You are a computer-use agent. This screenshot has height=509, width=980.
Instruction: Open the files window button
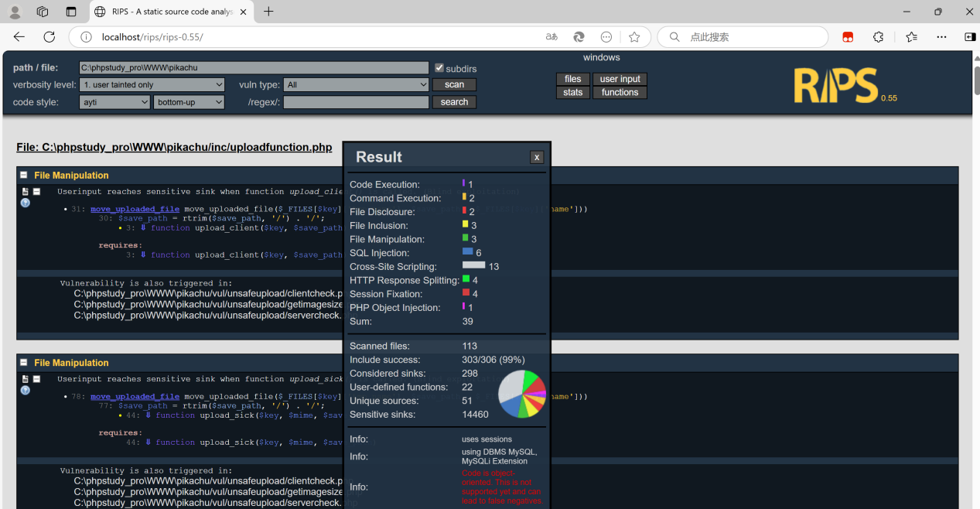tap(573, 79)
